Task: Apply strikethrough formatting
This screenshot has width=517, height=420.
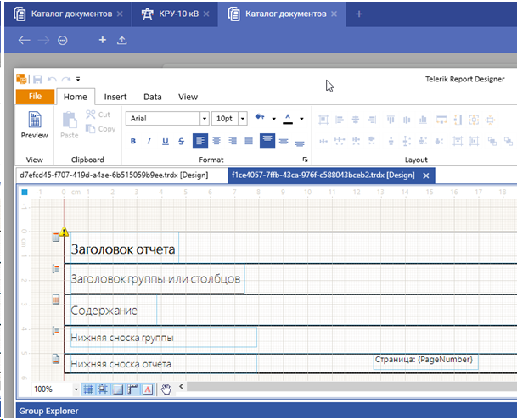Action: coord(182,141)
